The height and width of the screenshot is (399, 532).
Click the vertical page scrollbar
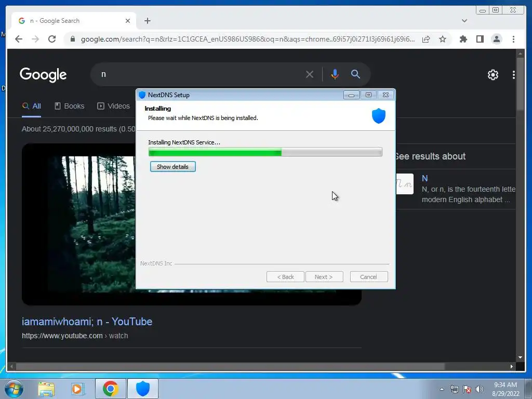click(x=520, y=84)
